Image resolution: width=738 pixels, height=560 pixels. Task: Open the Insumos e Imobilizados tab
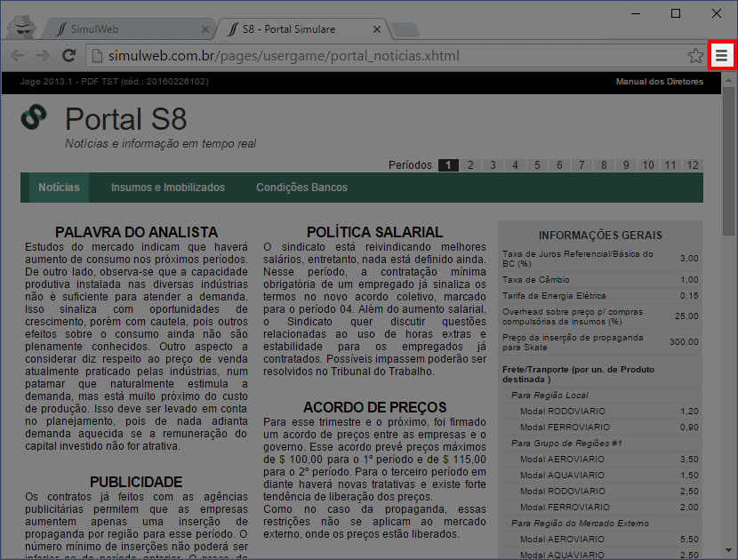click(x=168, y=188)
